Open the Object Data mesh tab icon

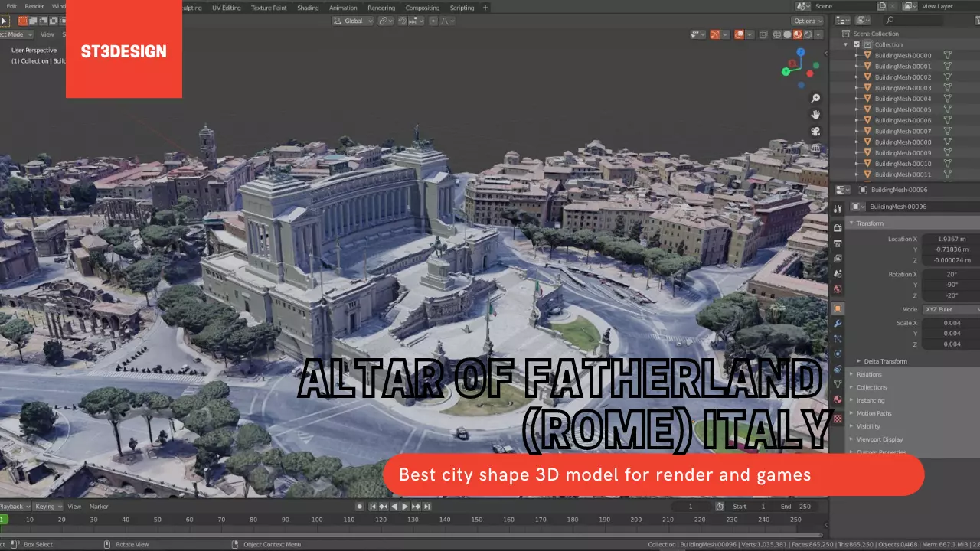[838, 384]
